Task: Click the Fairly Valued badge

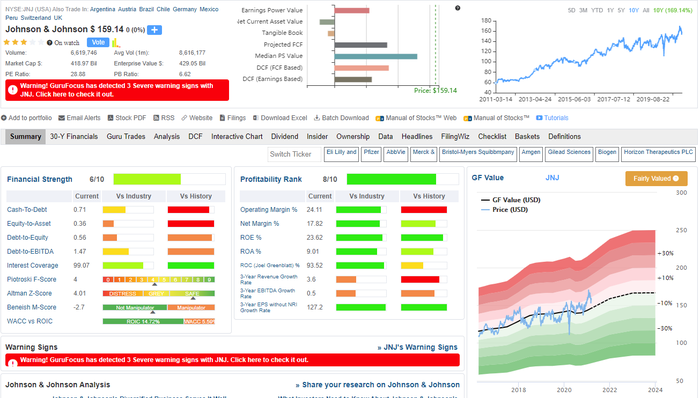Action: pyautogui.click(x=656, y=178)
